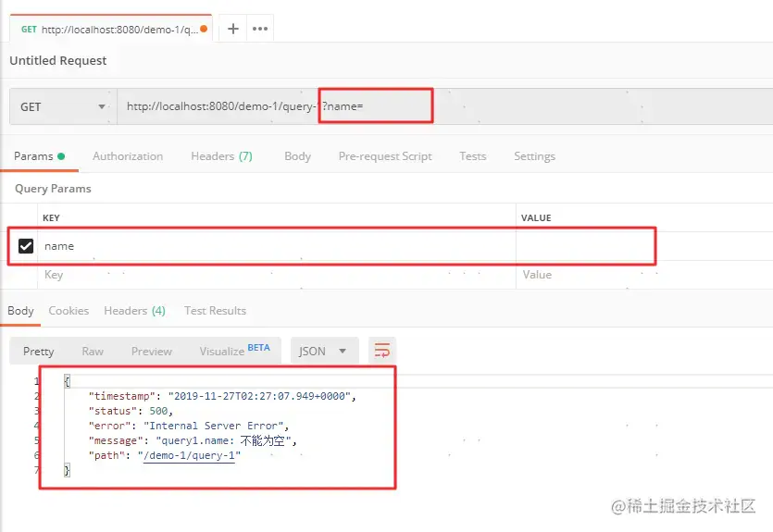Click the "message" query1.name line

(x=193, y=440)
